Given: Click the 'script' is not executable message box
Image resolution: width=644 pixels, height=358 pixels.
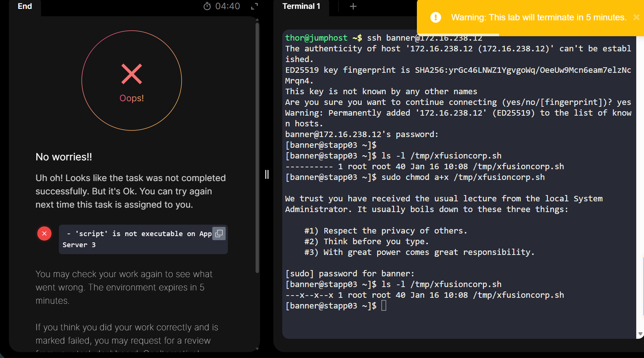Looking at the screenshot, I should pos(137,239).
